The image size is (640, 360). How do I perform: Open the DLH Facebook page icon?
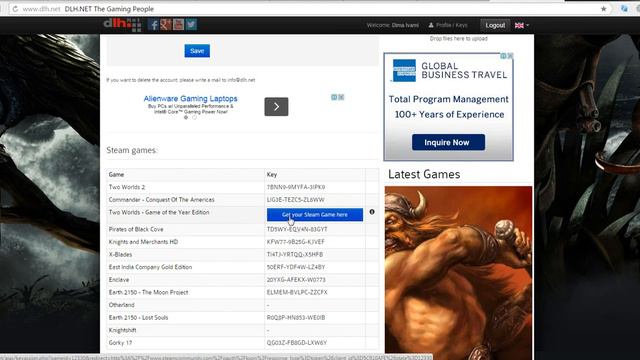[153, 24]
